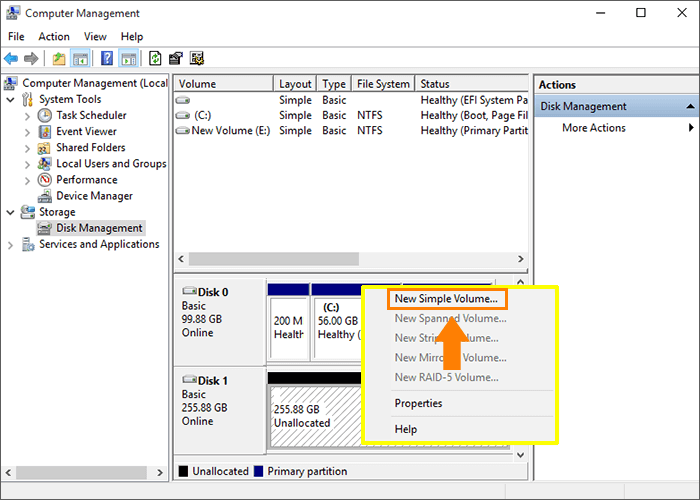Click the Local Users and Groups icon
Screen dimensions: 700x500
point(44,164)
